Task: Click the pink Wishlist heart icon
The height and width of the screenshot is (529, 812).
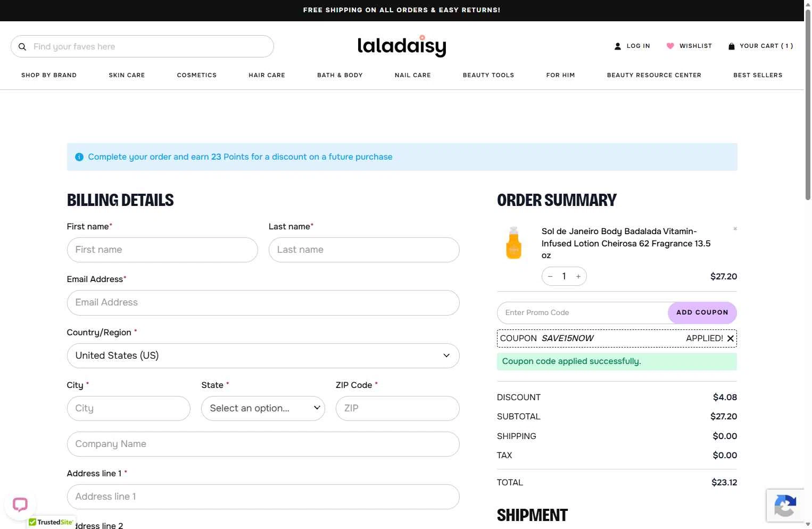Action: pos(670,46)
